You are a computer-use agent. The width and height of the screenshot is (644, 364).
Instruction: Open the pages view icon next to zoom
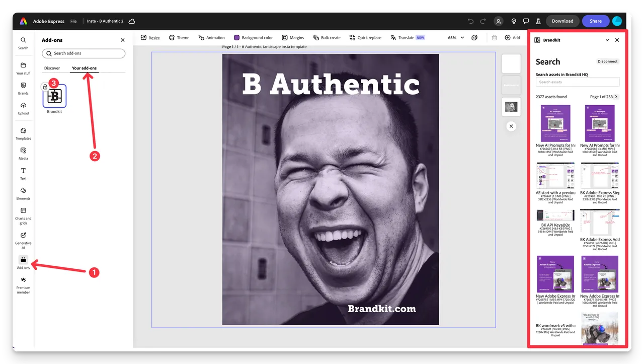pos(474,38)
